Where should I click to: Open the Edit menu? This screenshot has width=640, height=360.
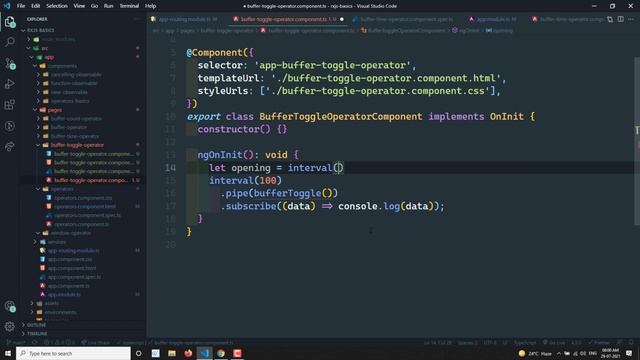pos(36,6)
